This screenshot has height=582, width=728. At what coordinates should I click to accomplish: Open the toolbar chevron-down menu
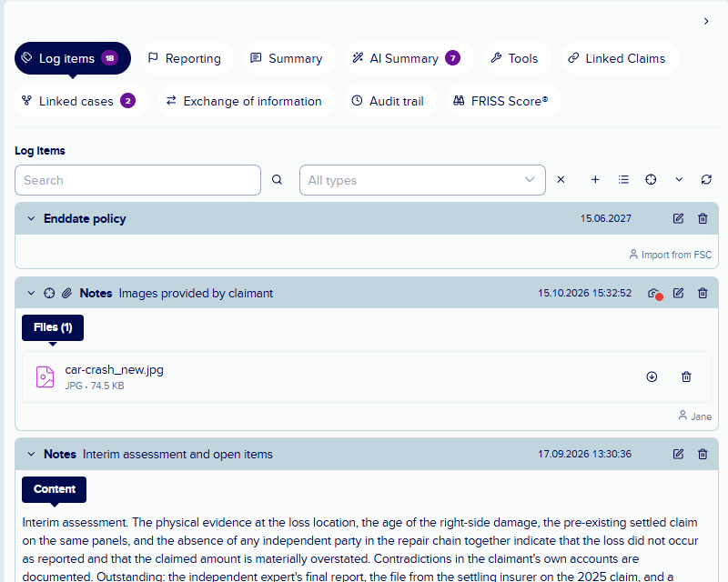coord(678,180)
